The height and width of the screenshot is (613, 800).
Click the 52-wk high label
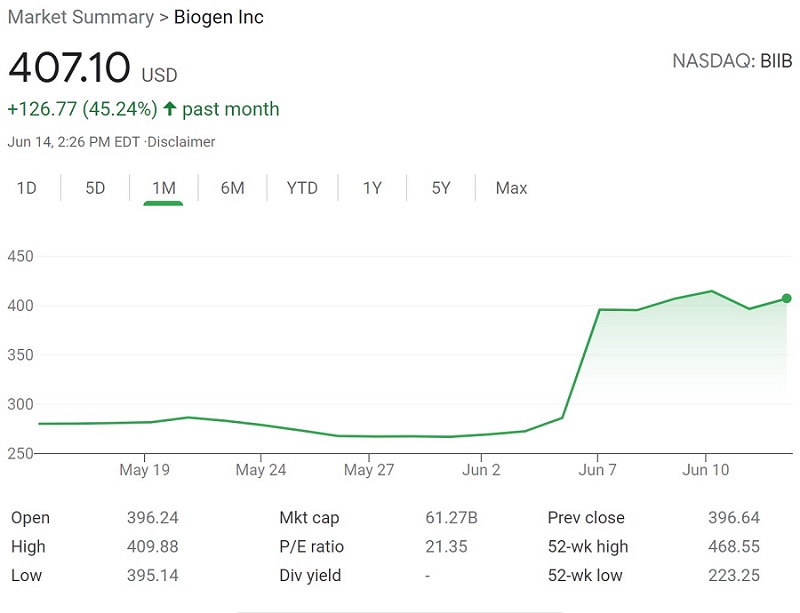(588, 547)
